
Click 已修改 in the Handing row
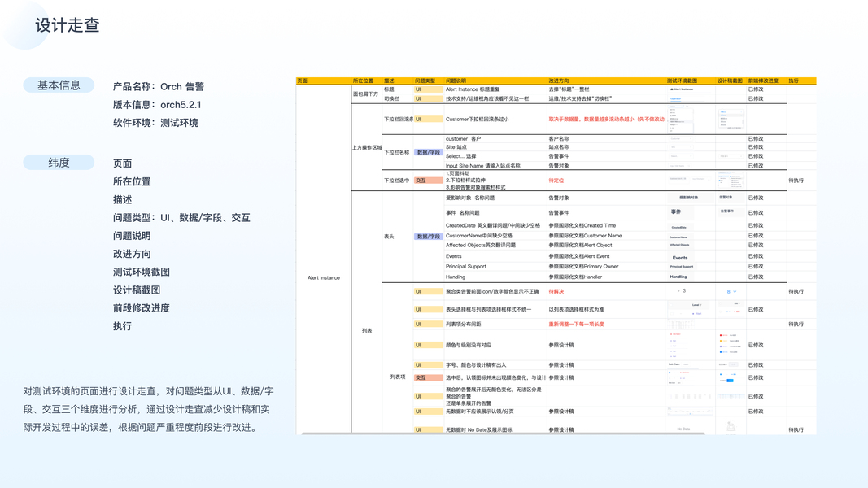756,277
